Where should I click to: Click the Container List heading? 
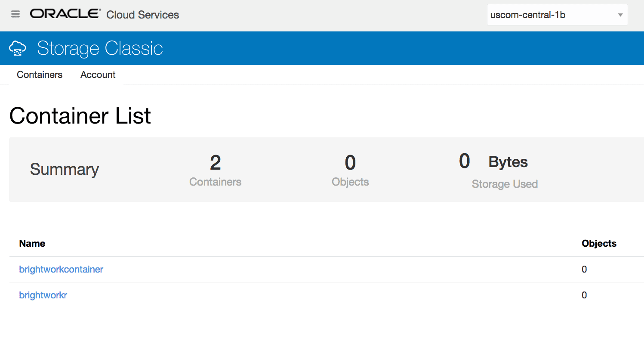click(x=80, y=116)
